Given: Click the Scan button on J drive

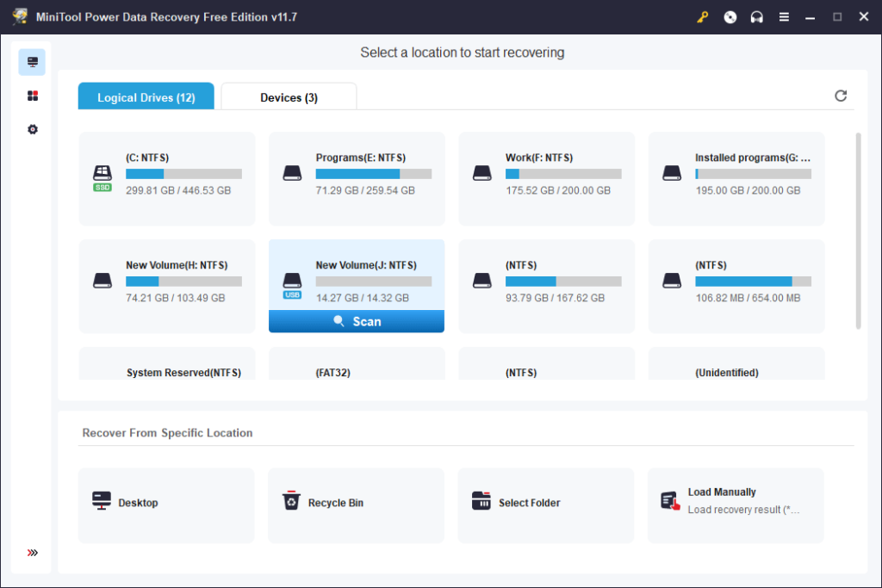Looking at the screenshot, I should coord(357,321).
